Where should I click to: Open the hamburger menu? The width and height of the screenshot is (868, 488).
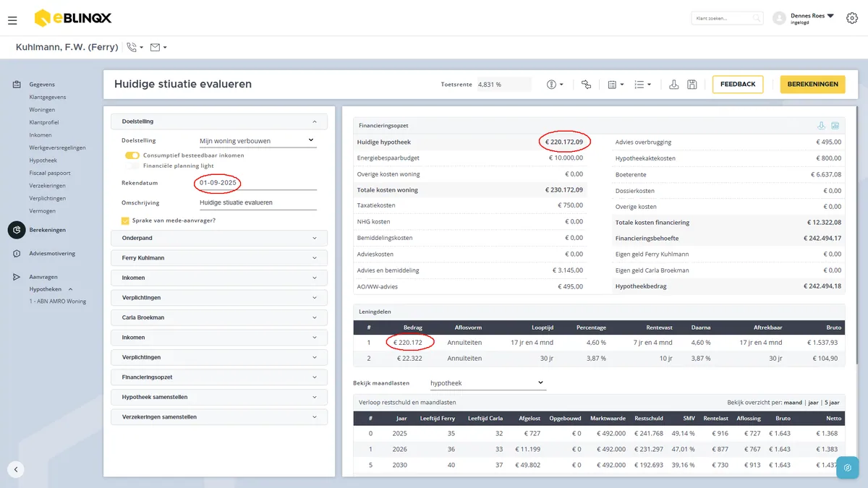coord(12,20)
